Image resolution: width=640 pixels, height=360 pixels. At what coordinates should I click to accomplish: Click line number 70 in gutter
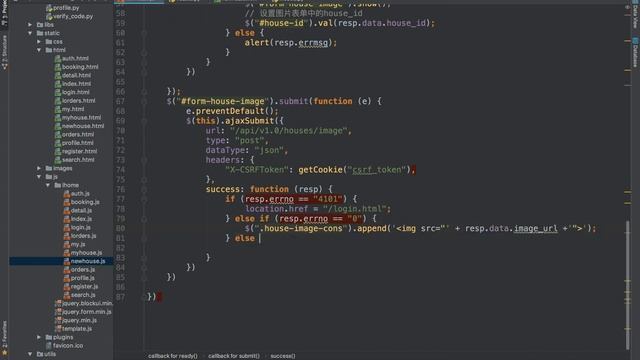click(x=120, y=131)
